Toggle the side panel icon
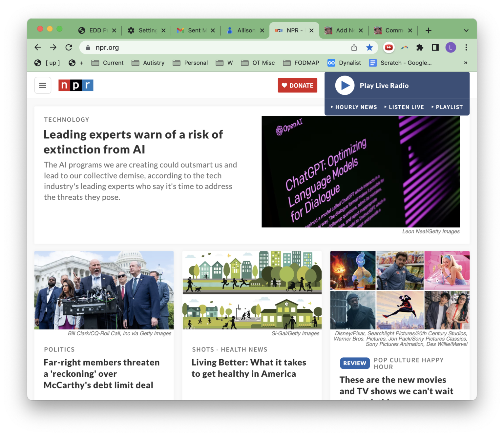The width and height of the screenshot is (504, 436). 435,47
